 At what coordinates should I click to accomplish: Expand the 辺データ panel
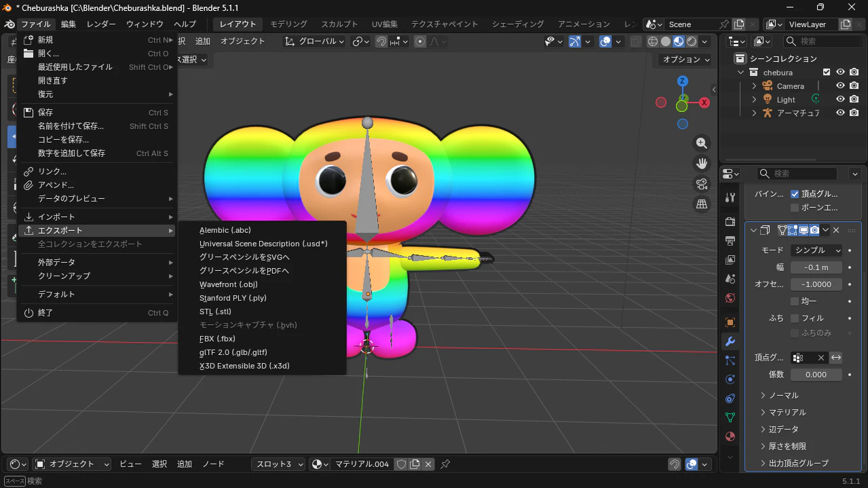pos(783,430)
